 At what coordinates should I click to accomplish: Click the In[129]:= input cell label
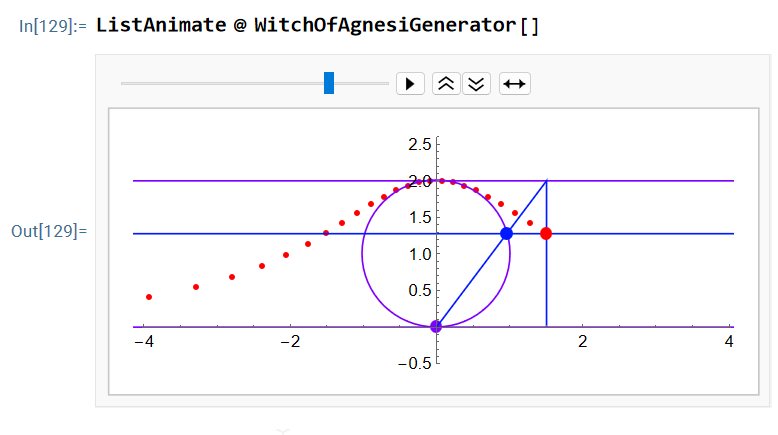[53, 26]
